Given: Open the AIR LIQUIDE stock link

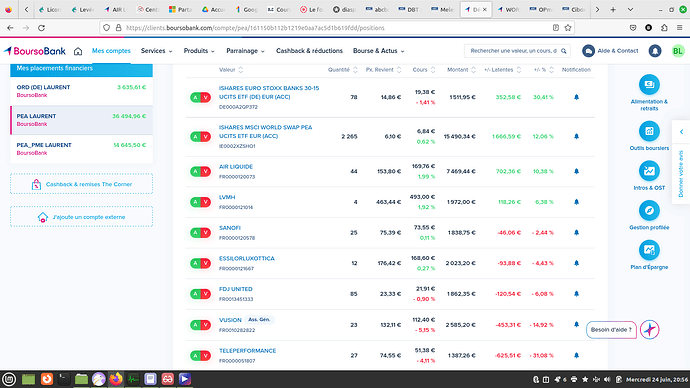Looking at the screenshot, I should coord(236,167).
